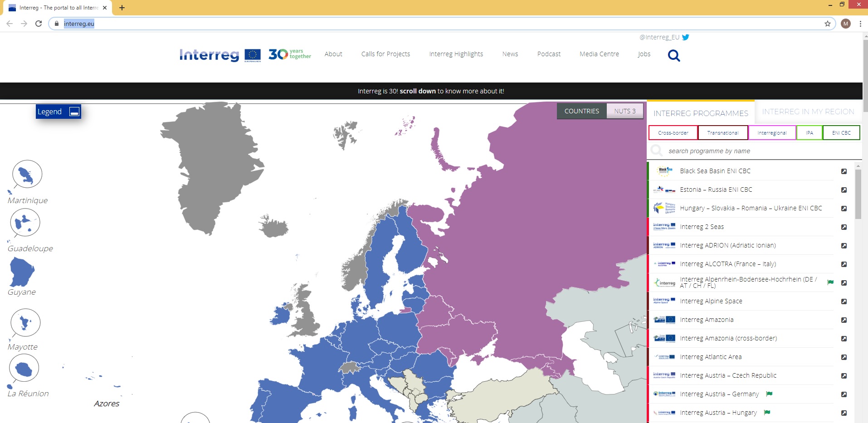This screenshot has height=423, width=868.
Task: Click the green flag next to Austria – Germany
Action: click(769, 394)
